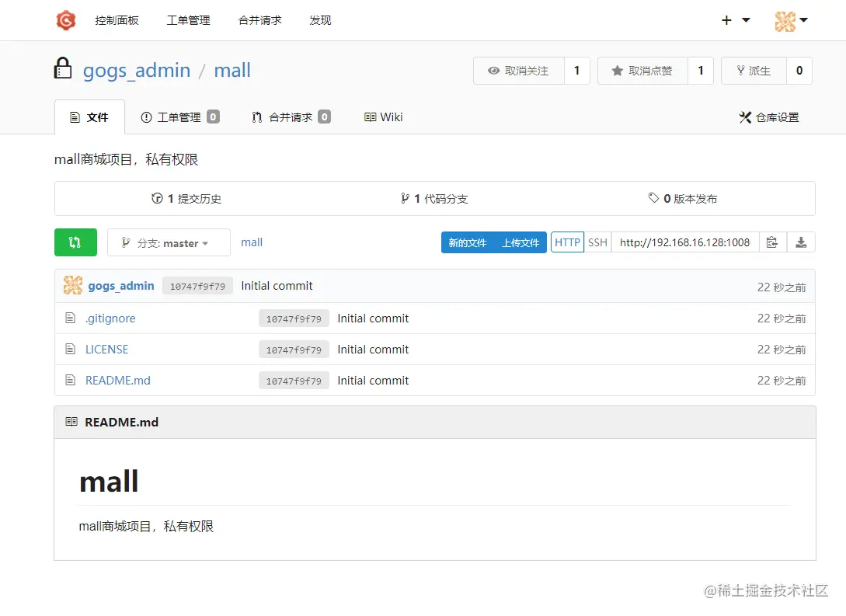
Task: Click Initial commit message in header row
Action: tap(277, 286)
